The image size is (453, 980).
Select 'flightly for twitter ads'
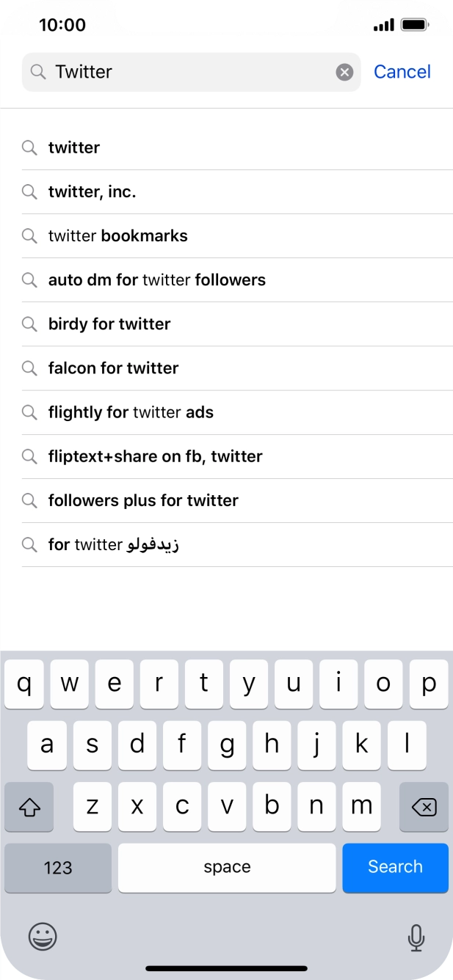coord(131,412)
